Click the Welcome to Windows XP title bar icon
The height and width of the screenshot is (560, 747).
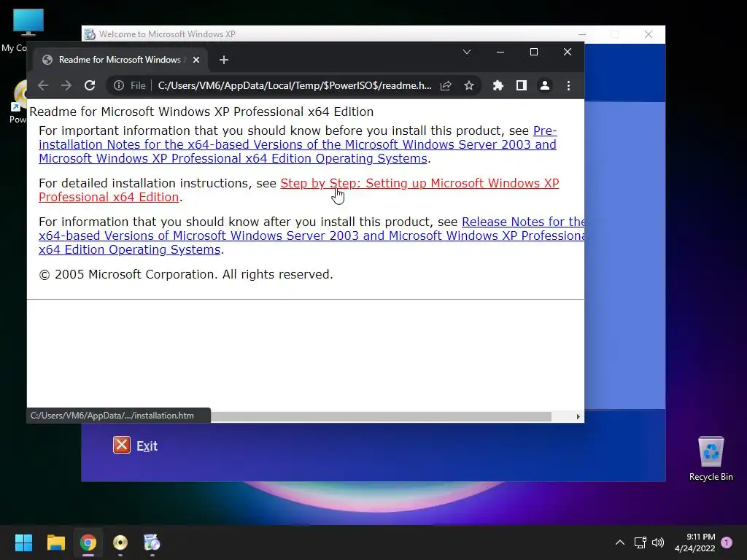[90, 34]
